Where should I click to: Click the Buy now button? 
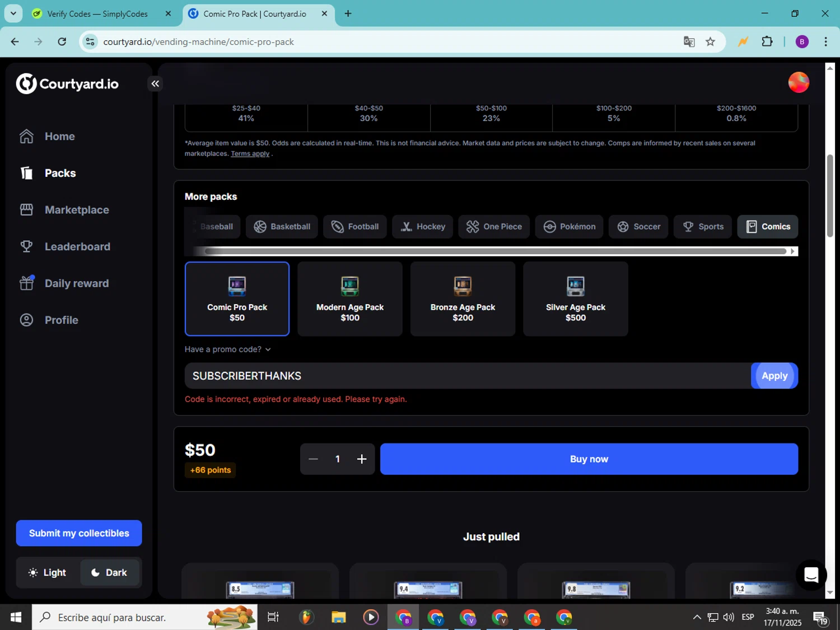tap(589, 459)
